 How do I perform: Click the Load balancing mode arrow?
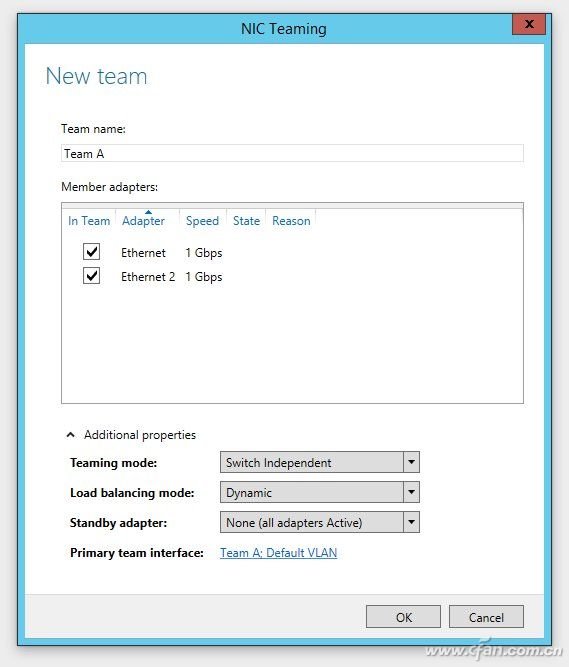(x=411, y=492)
